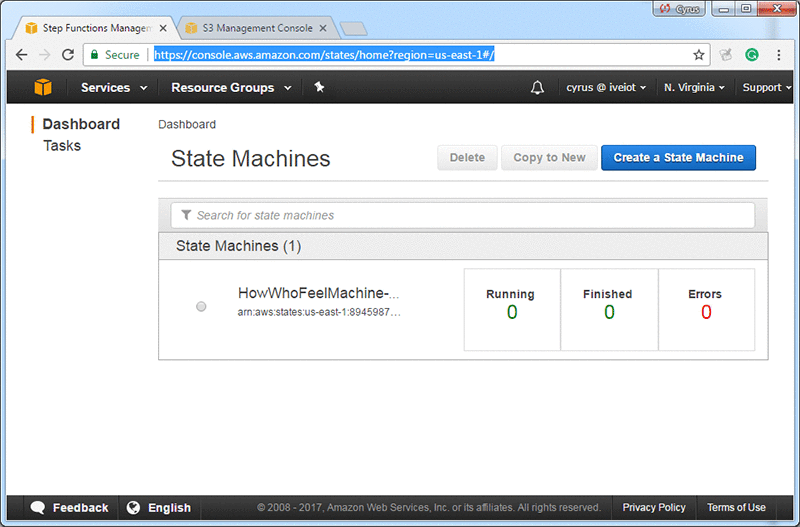Select the HowWhoFeelMachine radio button

tap(201, 307)
